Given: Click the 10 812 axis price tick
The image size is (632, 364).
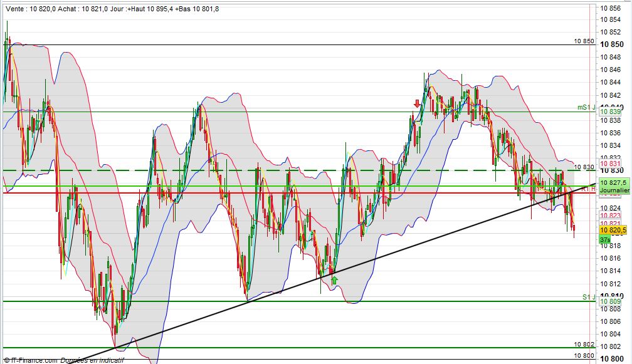Looking at the screenshot, I should [x=610, y=283].
